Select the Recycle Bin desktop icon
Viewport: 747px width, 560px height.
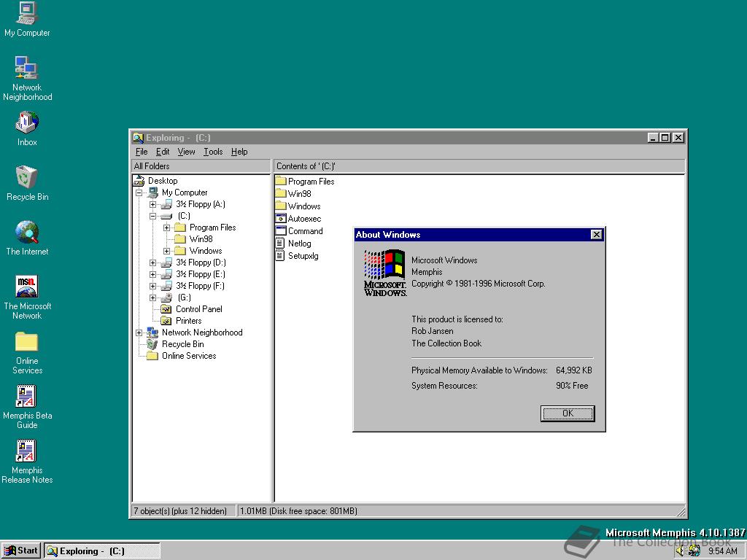tap(27, 177)
